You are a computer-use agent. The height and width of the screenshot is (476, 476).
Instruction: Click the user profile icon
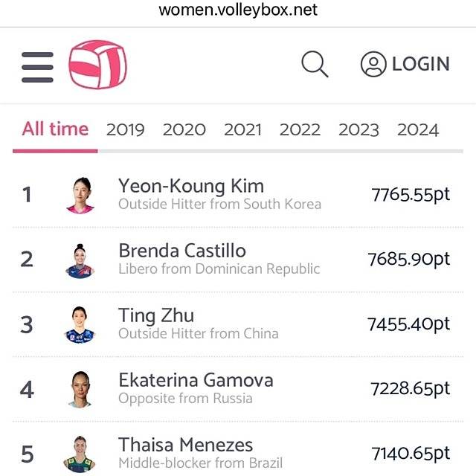[x=373, y=65]
